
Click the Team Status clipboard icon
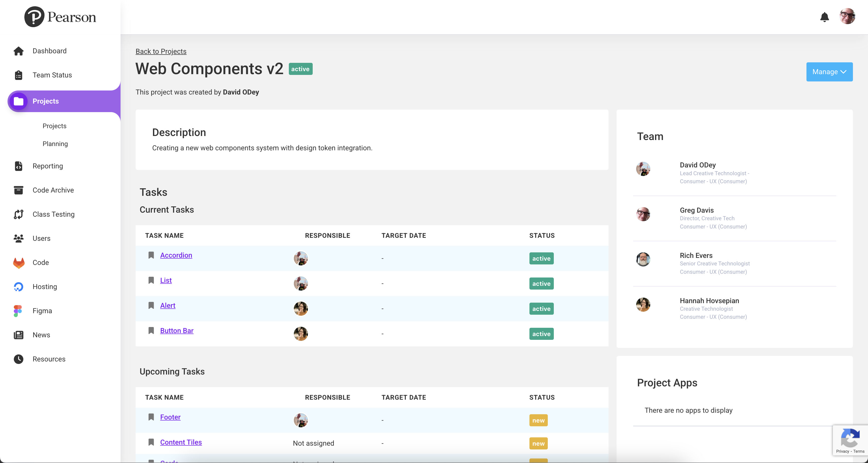point(19,75)
